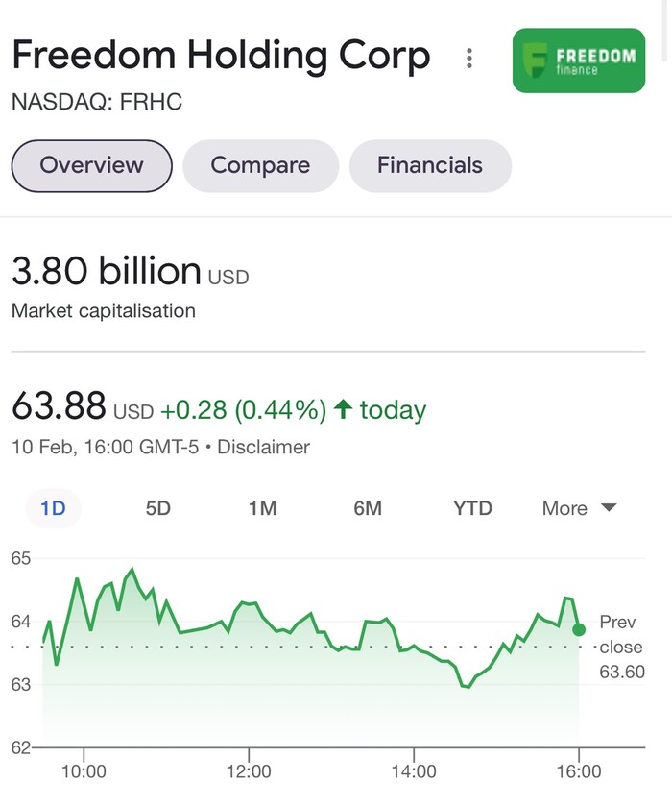The width and height of the screenshot is (672, 807).
Task: Click the green end-point dot on chart
Action: [x=579, y=629]
